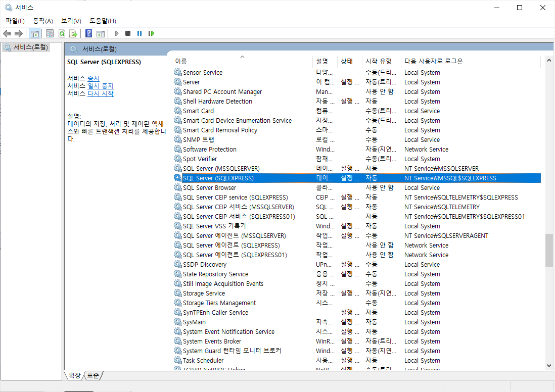Click the Stop Service square icon

(x=128, y=33)
